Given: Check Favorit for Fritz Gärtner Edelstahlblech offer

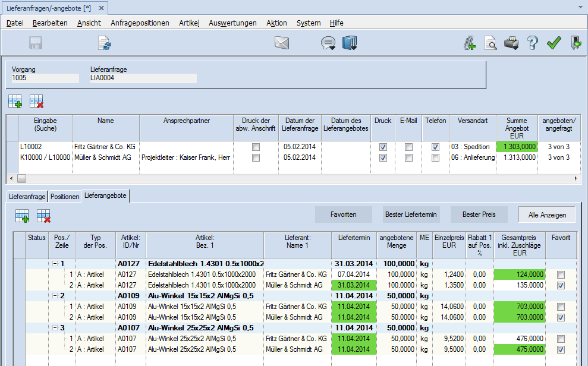Looking at the screenshot, I should [561, 274].
